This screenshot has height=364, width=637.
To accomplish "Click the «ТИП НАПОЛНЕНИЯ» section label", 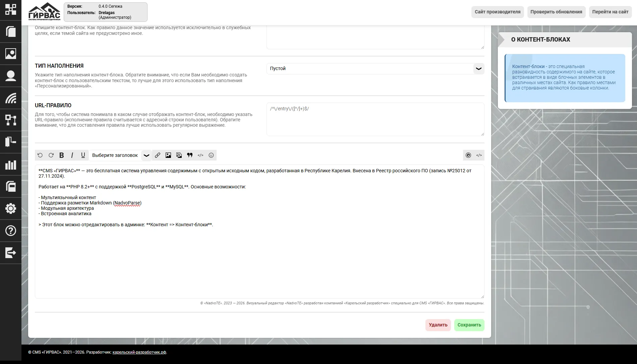I will coord(59,66).
